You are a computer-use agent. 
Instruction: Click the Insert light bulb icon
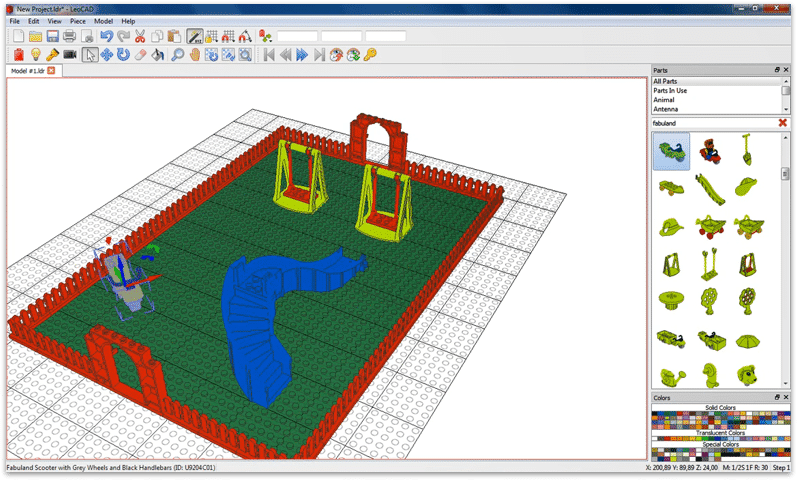point(34,54)
